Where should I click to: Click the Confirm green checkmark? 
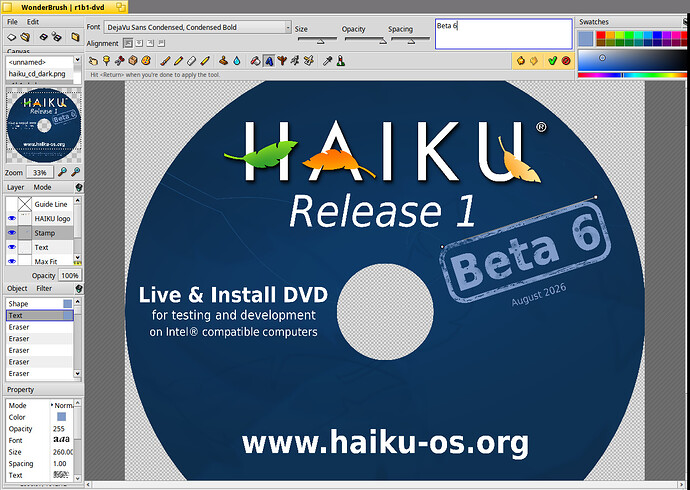[x=553, y=61]
